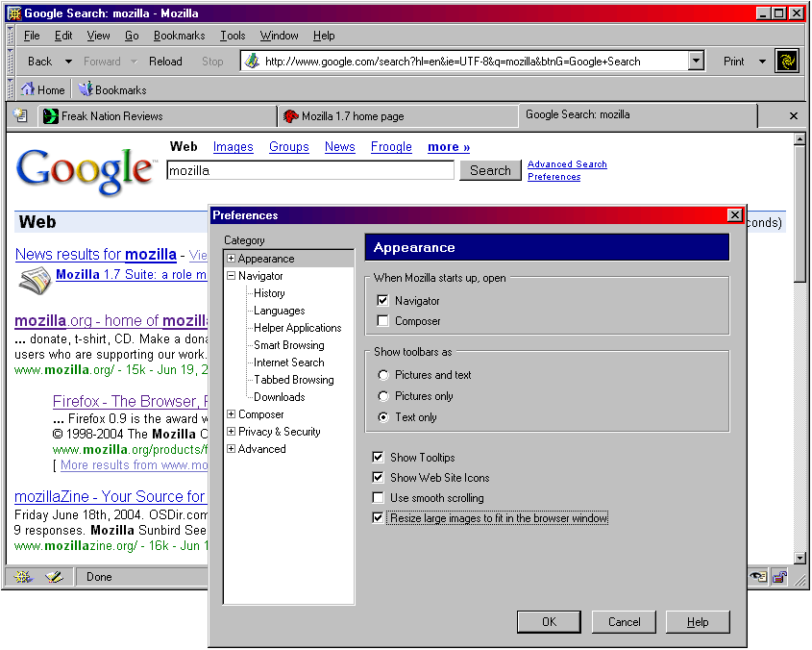
Task: Open the URL bar history dropdown
Action: (x=697, y=62)
